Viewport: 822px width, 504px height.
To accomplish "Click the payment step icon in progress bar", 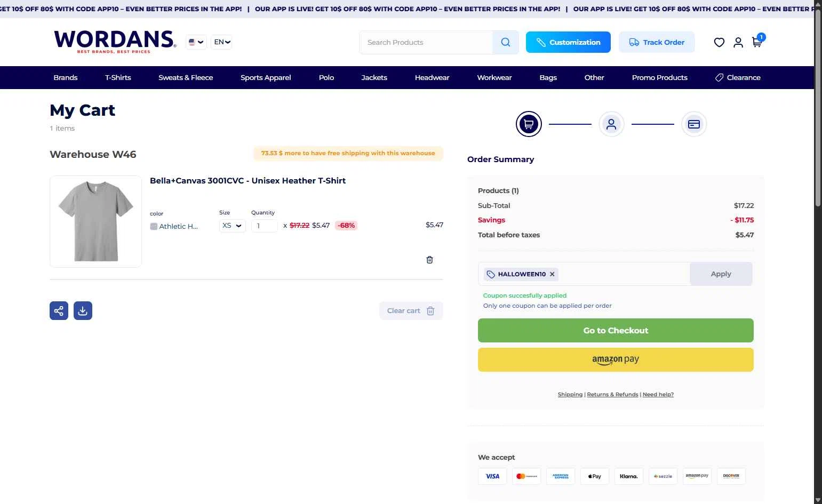I will pyautogui.click(x=694, y=124).
